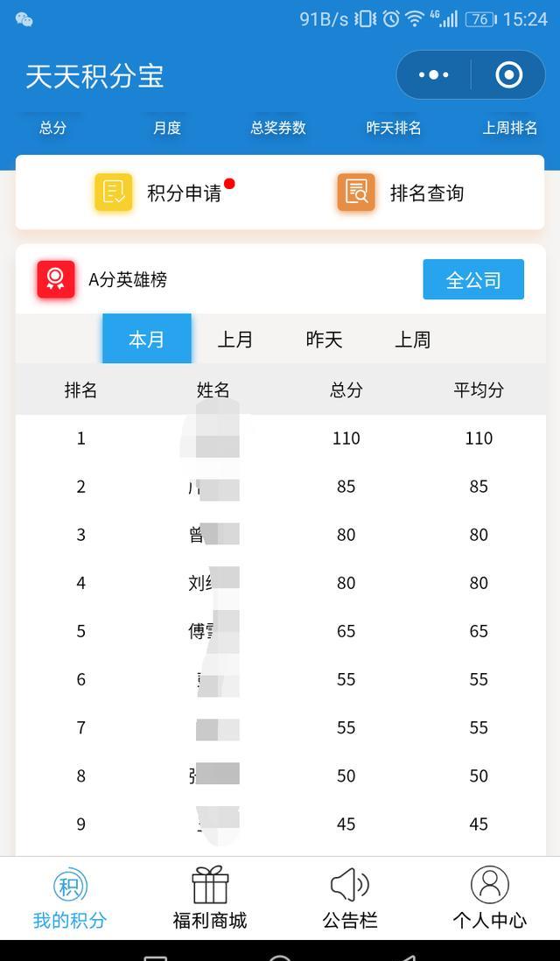Tap the 总奖券数 header stat
This screenshot has height=961, width=560.
pyautogui.click(x=278, y=128)
